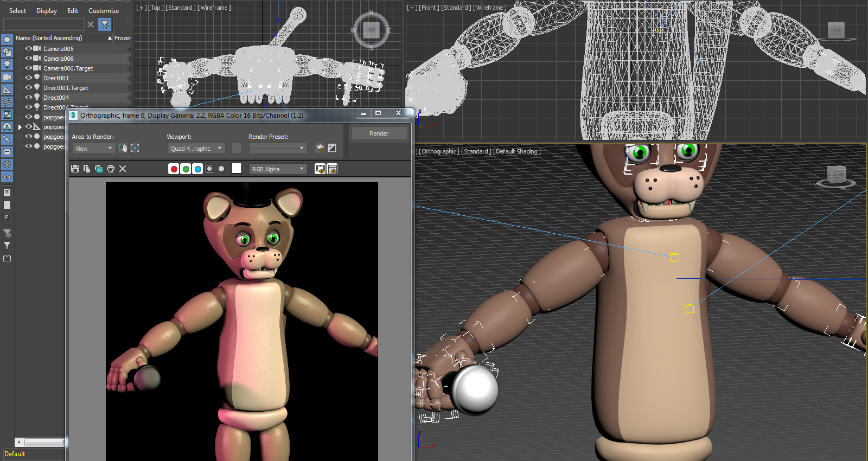
Task: Open Select menu in Scene Explorer
Action: pos(17,10)
